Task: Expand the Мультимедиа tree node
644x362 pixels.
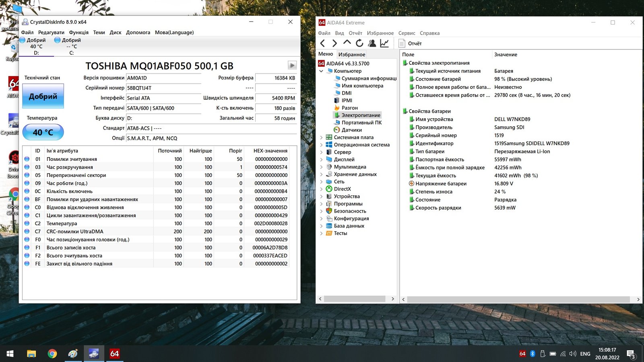Action: 321,167
